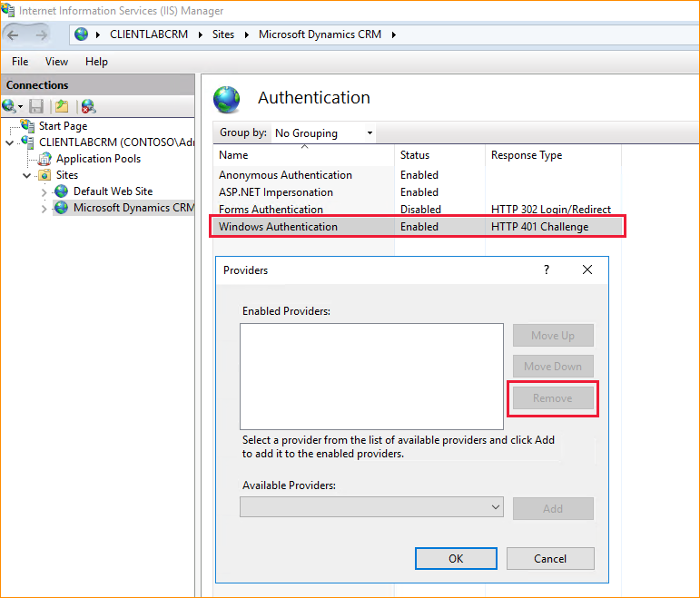Screen dimensions: 700x598
Task: Click the Enabled Providers list box
Action: tap(371, 377)
